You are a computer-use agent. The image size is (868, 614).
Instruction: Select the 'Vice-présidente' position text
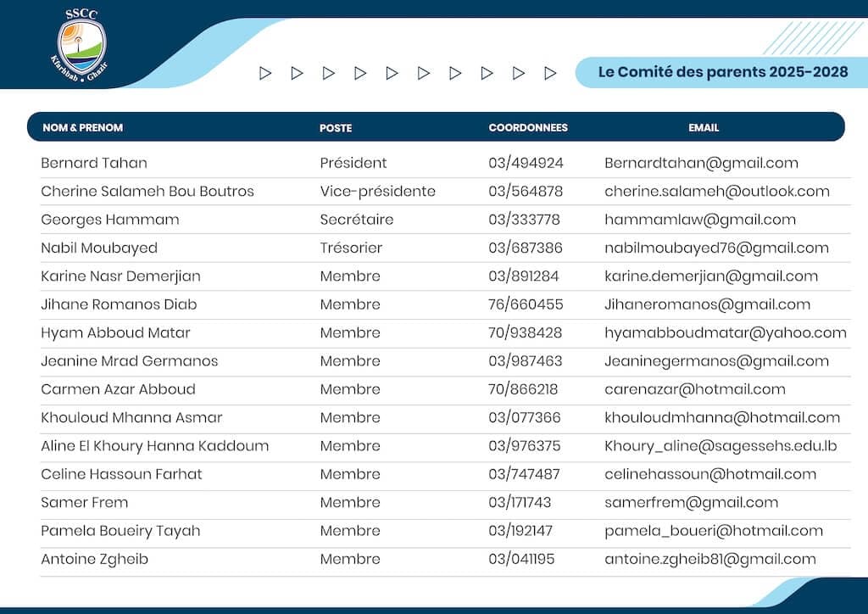(377, 191)
